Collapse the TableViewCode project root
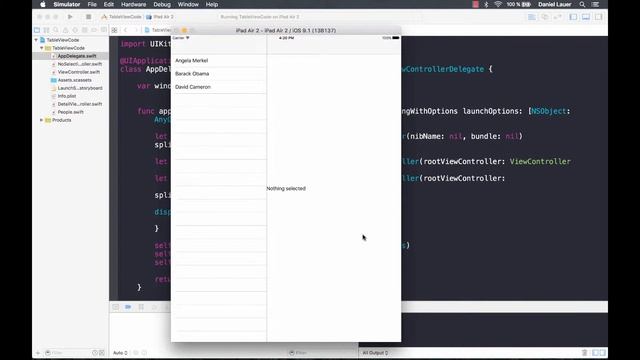This screenshot has height=360, width=640. tap(36, 40)
